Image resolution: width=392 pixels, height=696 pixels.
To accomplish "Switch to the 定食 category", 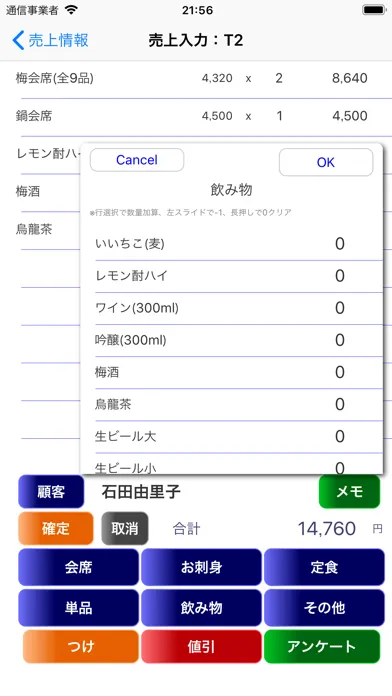I will click(x=324, y=567).
